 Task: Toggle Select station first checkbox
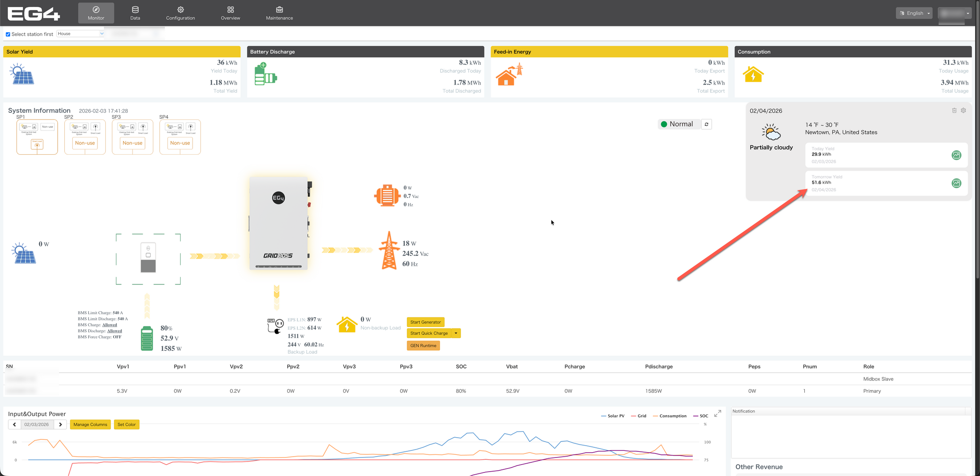pos(8,34)
